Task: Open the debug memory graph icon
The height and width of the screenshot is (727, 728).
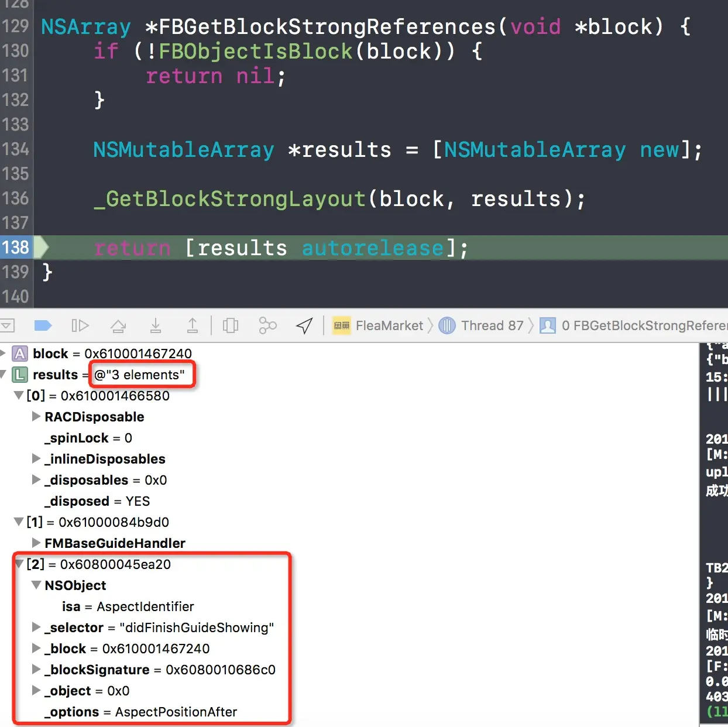Action: point(267,325)
